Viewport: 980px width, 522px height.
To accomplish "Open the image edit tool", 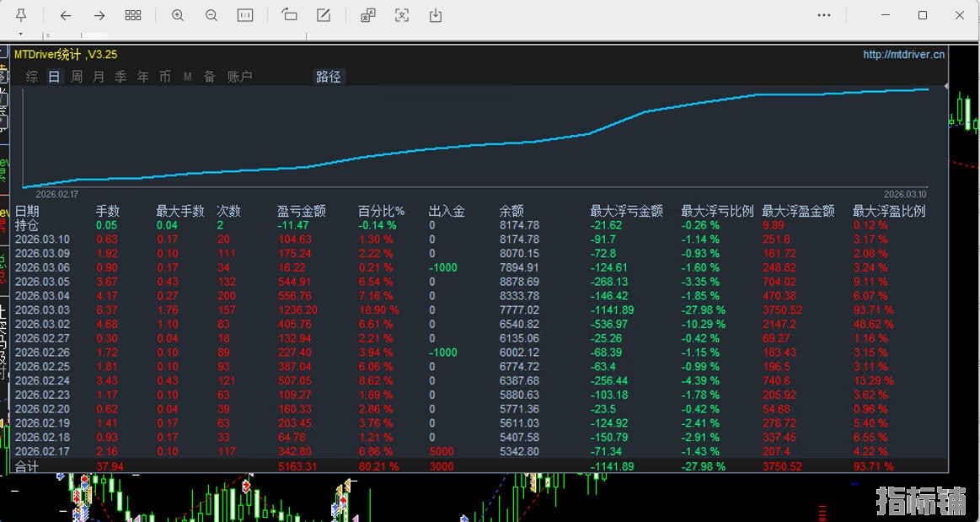I will click(x=324, y=15).
